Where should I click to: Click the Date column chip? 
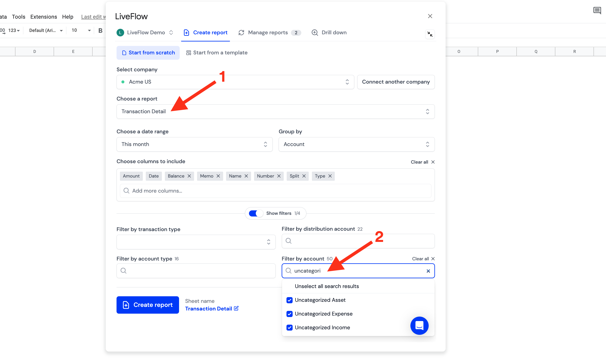[154, 176]
